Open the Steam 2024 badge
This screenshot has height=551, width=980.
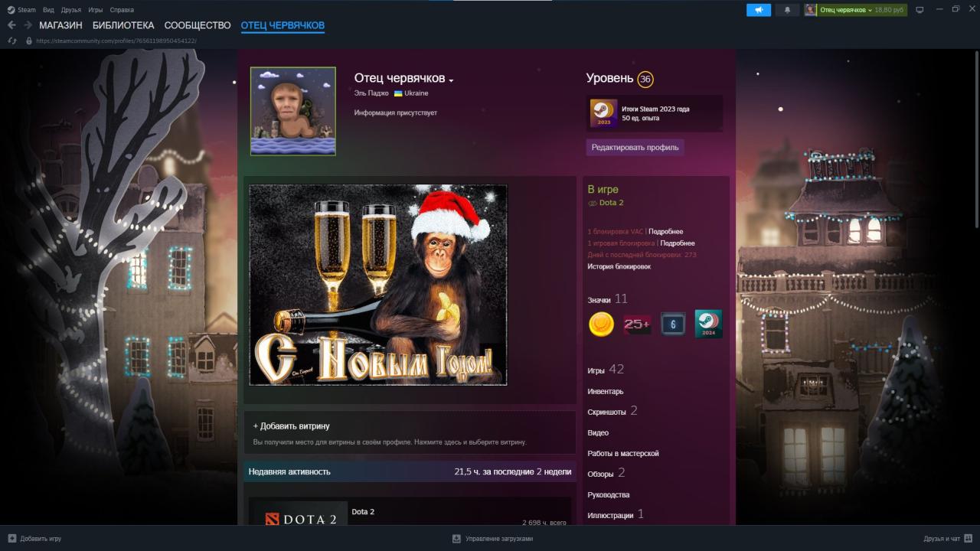coord(708,324)
